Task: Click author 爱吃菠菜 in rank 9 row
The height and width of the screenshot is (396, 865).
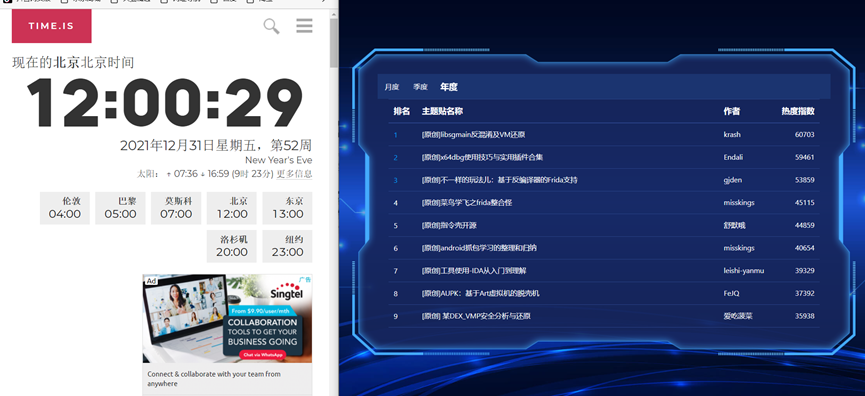Action: 738,316
